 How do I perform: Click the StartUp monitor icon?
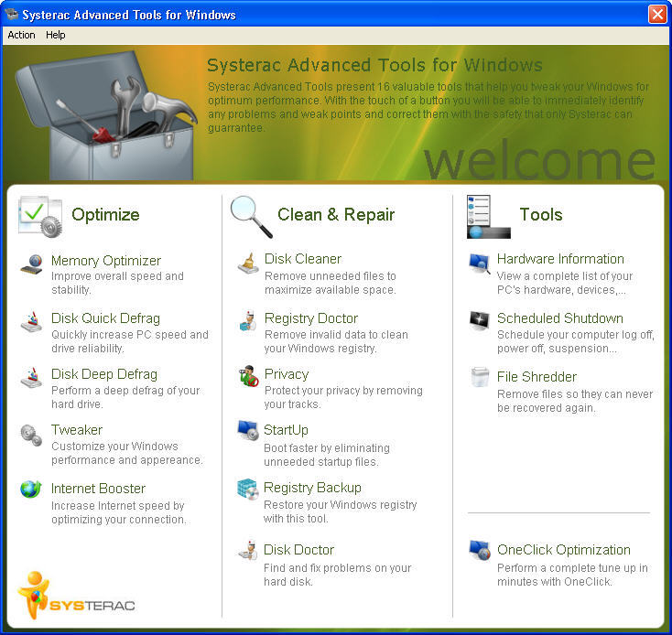coord(248,430)
